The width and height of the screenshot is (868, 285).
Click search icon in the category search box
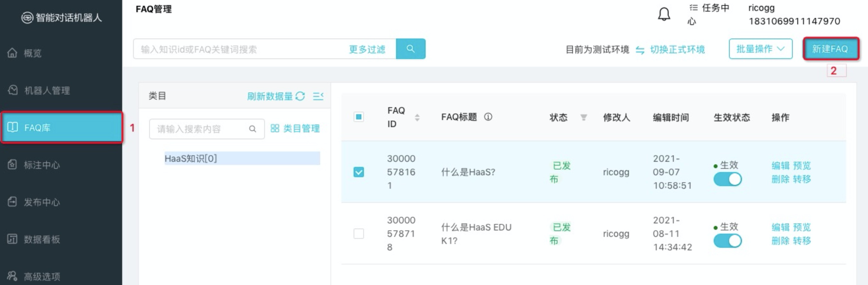[252, 129]
